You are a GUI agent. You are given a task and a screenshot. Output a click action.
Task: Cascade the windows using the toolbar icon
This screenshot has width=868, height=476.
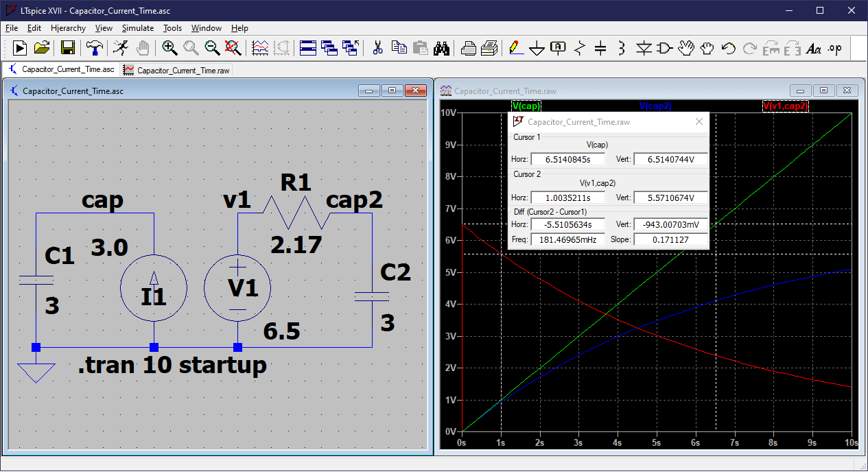[329, 48]
